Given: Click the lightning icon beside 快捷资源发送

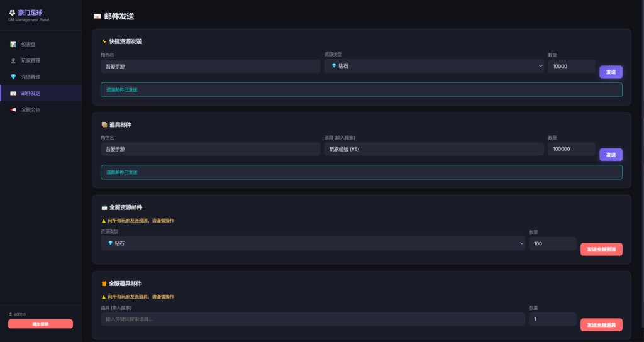Looking at the screenshot, I should point(104,41).
